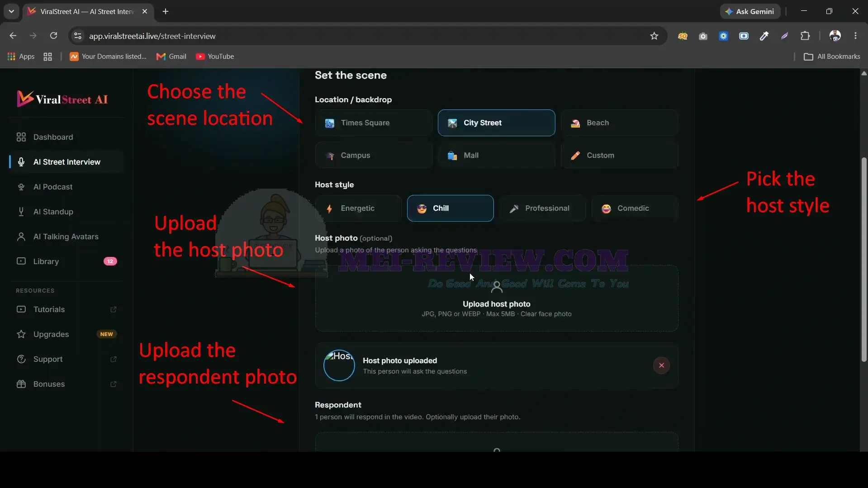The width and height of the screenshot is (868, 488).
Task: Click the screen recorder extension icon
Action: [744, 36]
